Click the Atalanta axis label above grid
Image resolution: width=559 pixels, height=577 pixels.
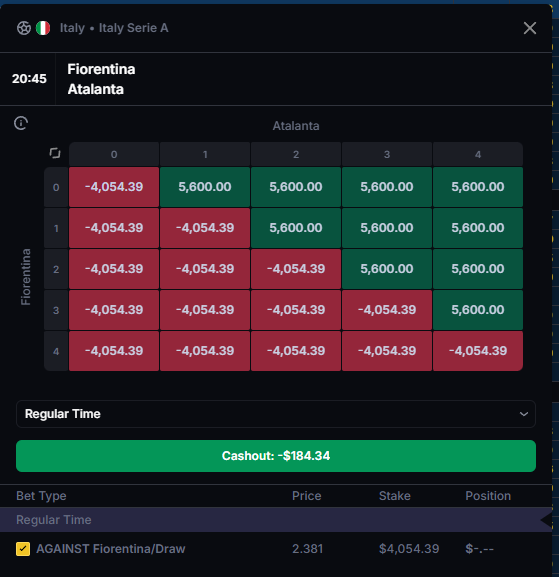click(x=296, y=126)
